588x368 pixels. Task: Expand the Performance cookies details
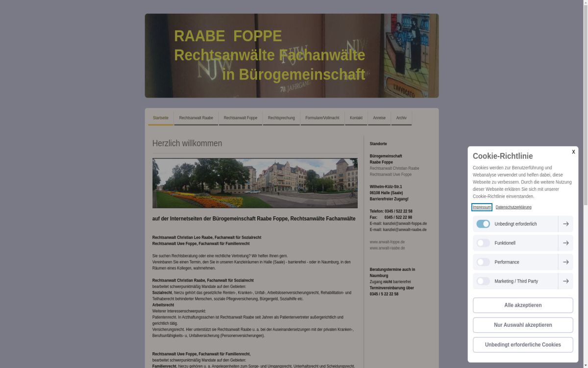pyautogui.click(x=565, y=262)
